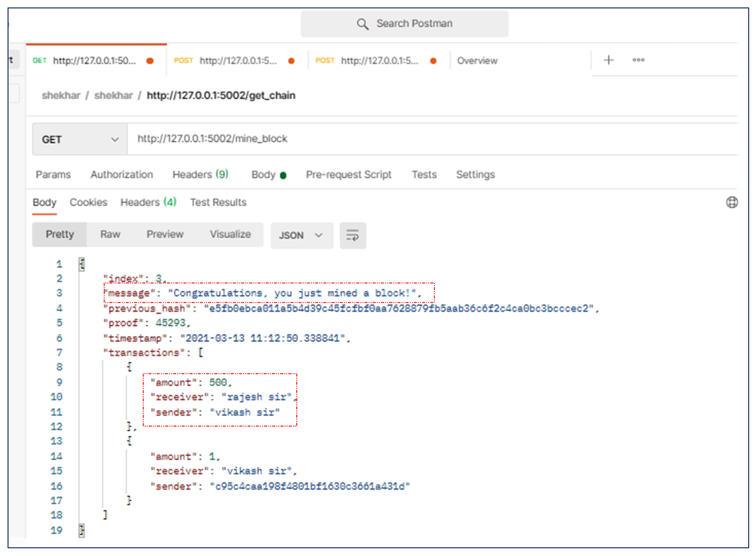
Task: Switch to the Overview tab
Action: (x=477, y=61)
